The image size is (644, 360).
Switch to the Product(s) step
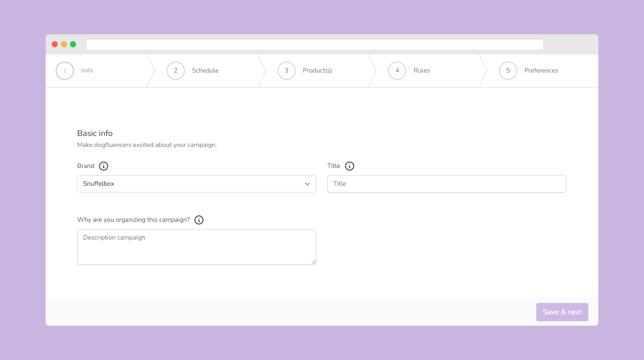[x=317, y=71]
